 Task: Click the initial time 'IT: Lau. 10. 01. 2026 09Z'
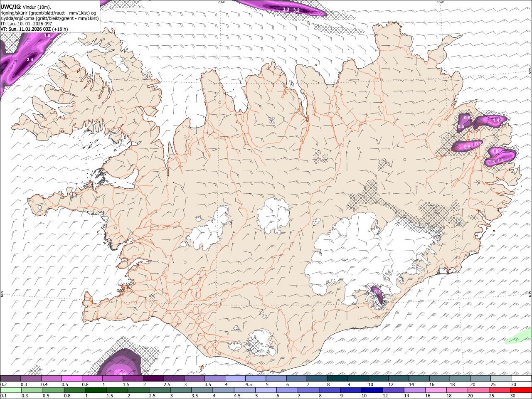pos(26,24)
